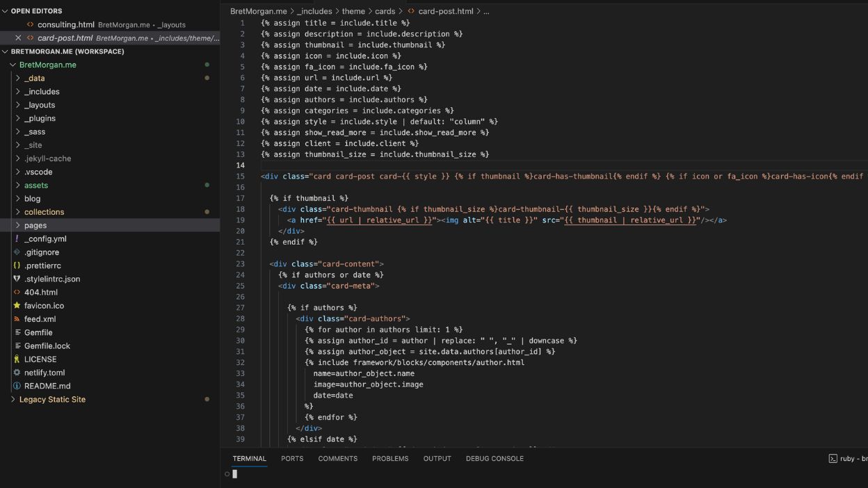Click the _config.yml warning file icon

[16, 238]
